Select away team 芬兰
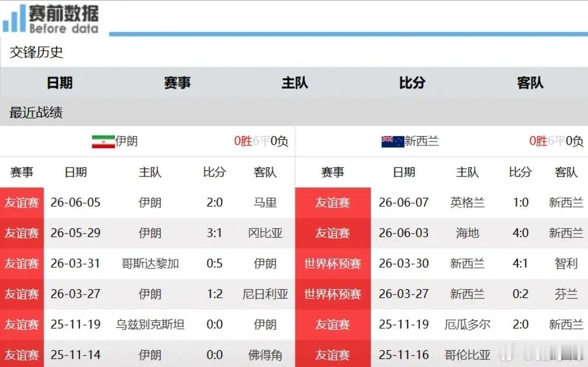 click(566, 293)
